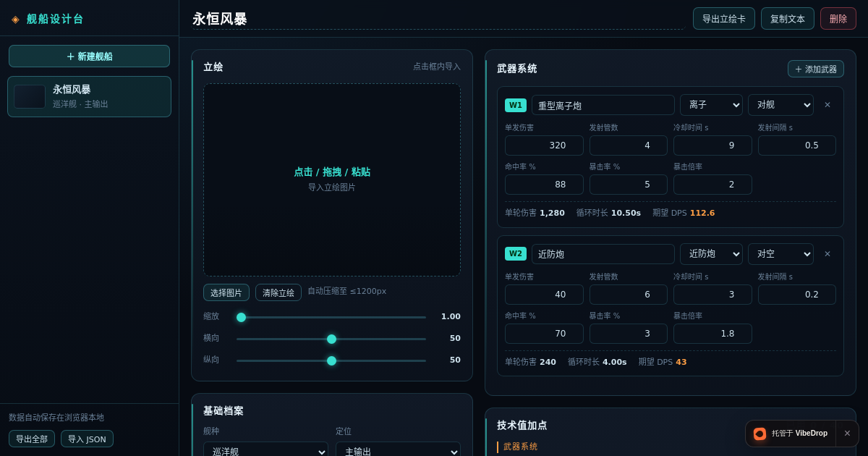Click W2 暴击率 field showing 3
The image size is (868, 456).
(629, 334)
